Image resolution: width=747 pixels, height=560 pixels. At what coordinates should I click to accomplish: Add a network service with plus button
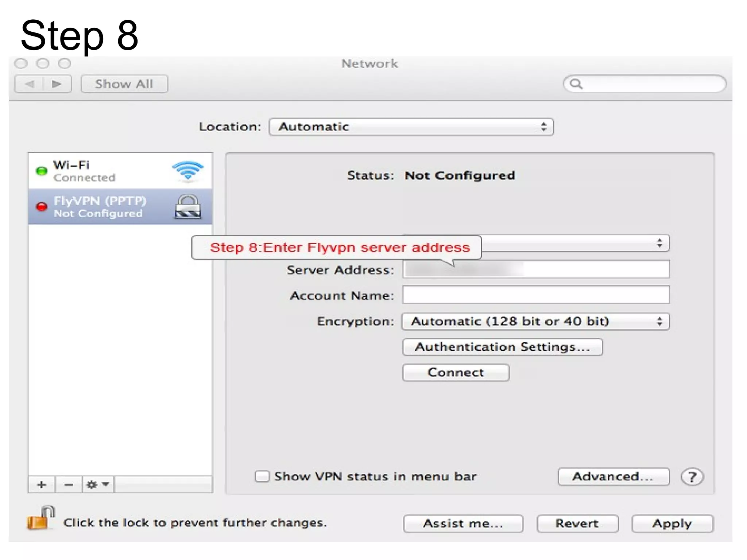click(x=42, y=485)
